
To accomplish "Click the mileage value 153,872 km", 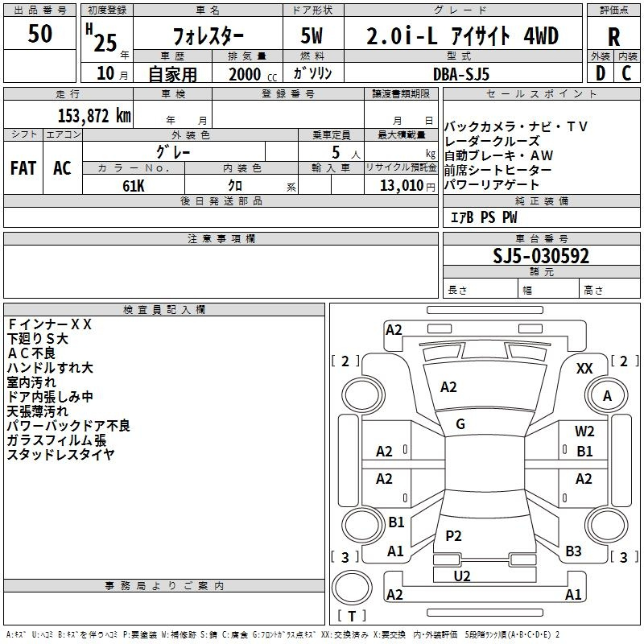I will (94, 115).
